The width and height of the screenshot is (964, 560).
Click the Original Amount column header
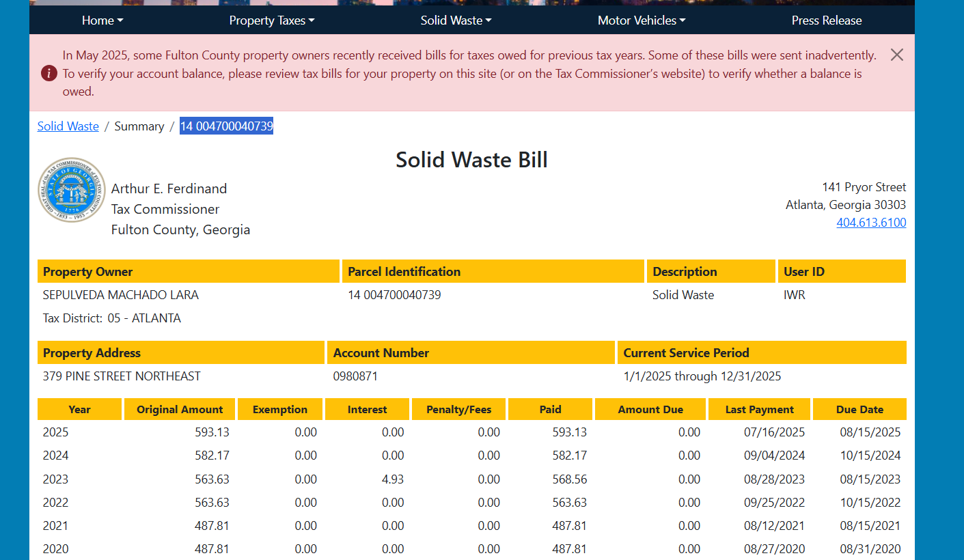(x=180, y=410)
